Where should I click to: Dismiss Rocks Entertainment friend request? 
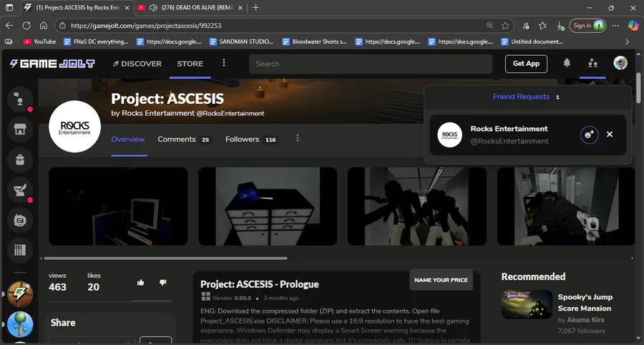coord(610,135)
